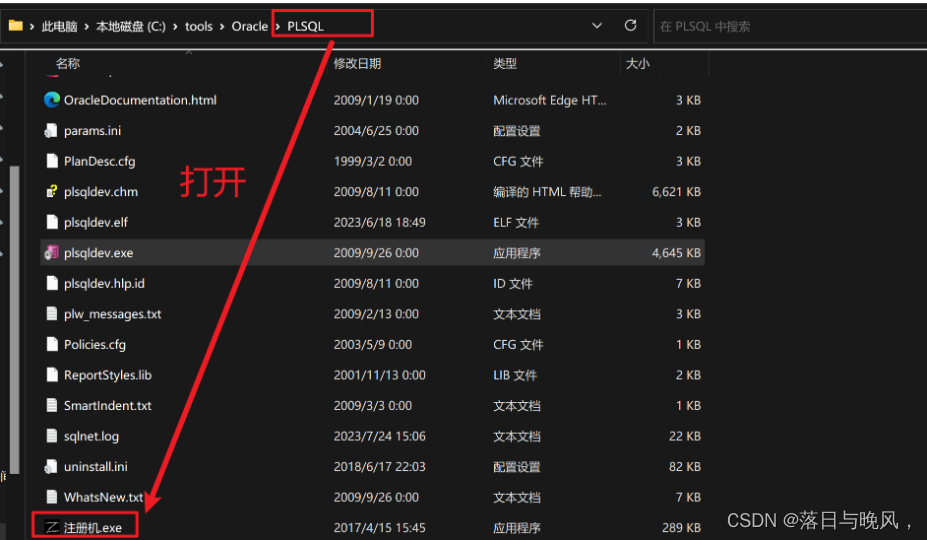This screenshot has height=540, width=927.
Task: Refresh the PLSQL folder view
Action: click(x=631, y=25)
